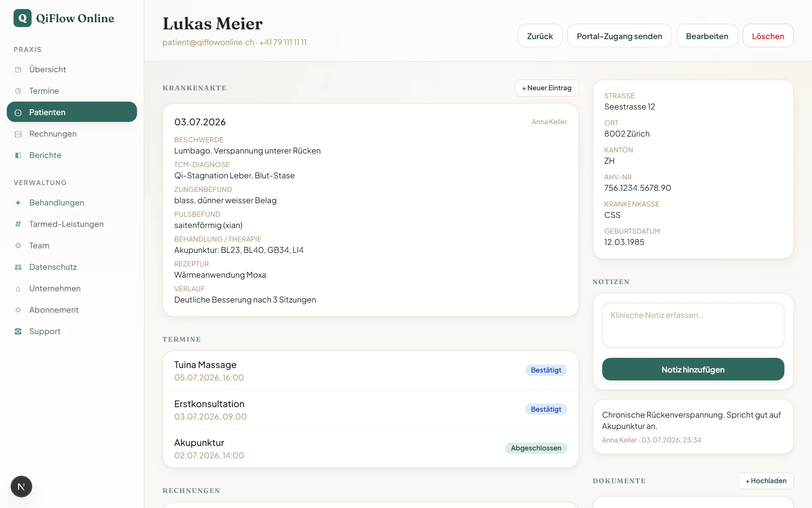Click the Krankenakte date 03.07.2026
This screenshot has height=508, width=812.
(200, 122)
